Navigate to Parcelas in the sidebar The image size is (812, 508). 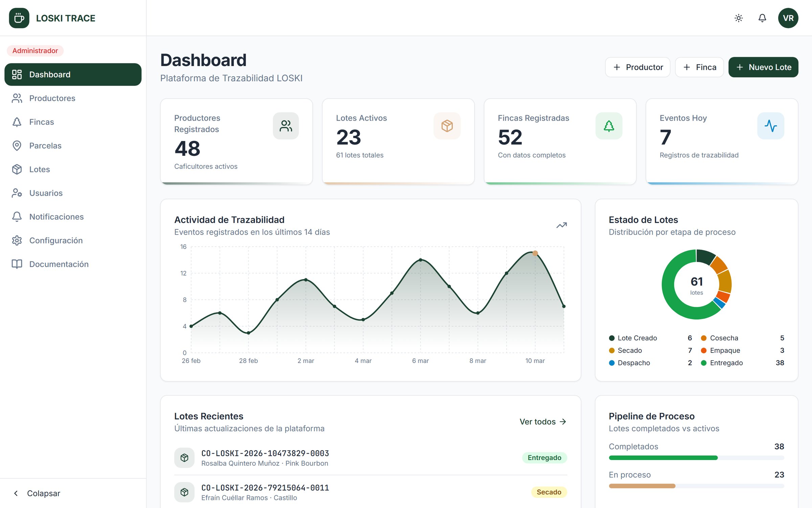(73, 146)
